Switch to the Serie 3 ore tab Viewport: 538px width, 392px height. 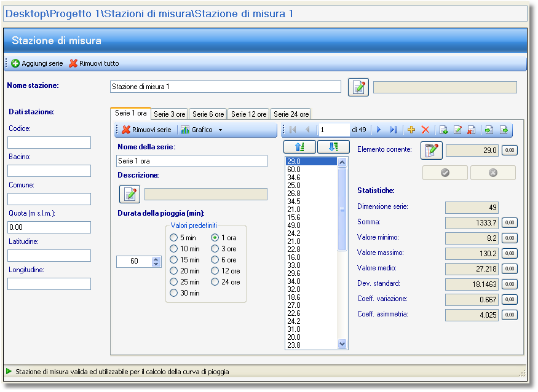(x=170, y=114)
